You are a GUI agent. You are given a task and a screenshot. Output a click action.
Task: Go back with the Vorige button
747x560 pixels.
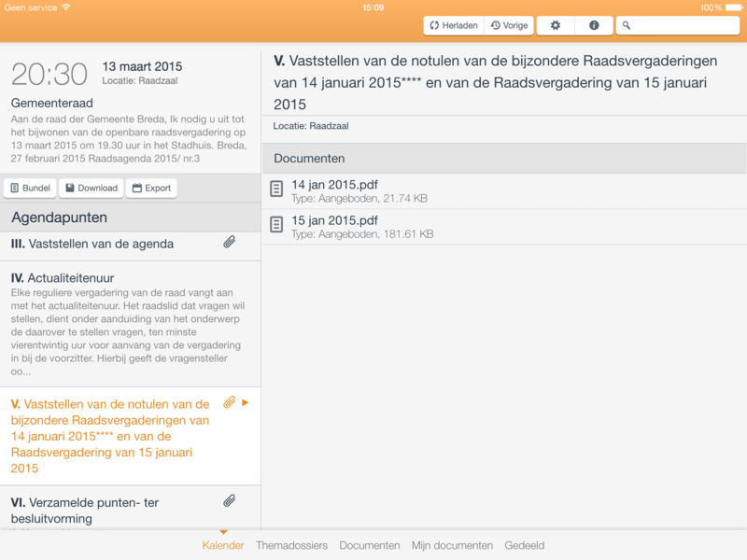[x=509, y=26]
